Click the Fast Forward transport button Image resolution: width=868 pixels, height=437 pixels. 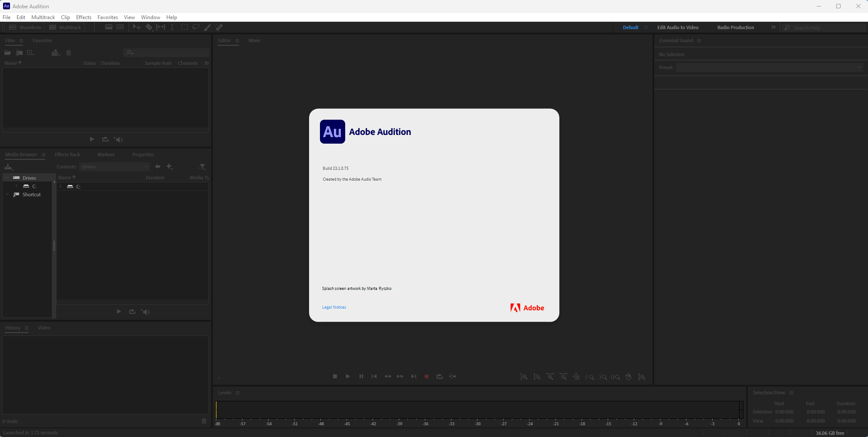(400, 376)
